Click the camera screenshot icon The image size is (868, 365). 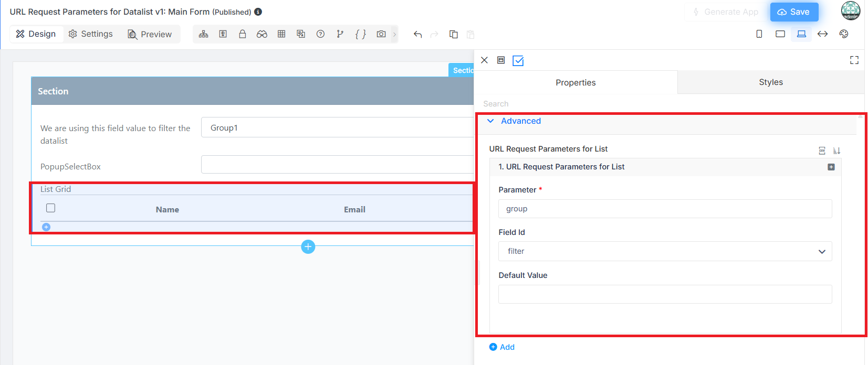tap(381, 34)
